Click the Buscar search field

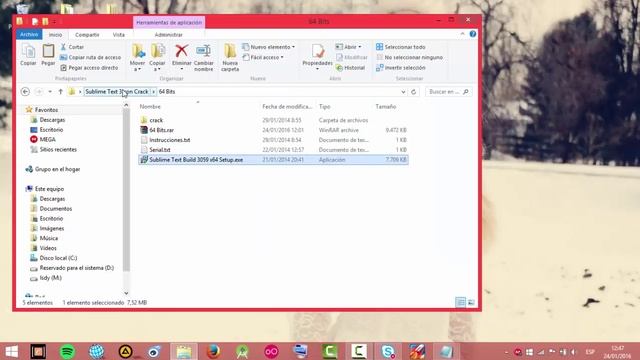pos(448,92)
